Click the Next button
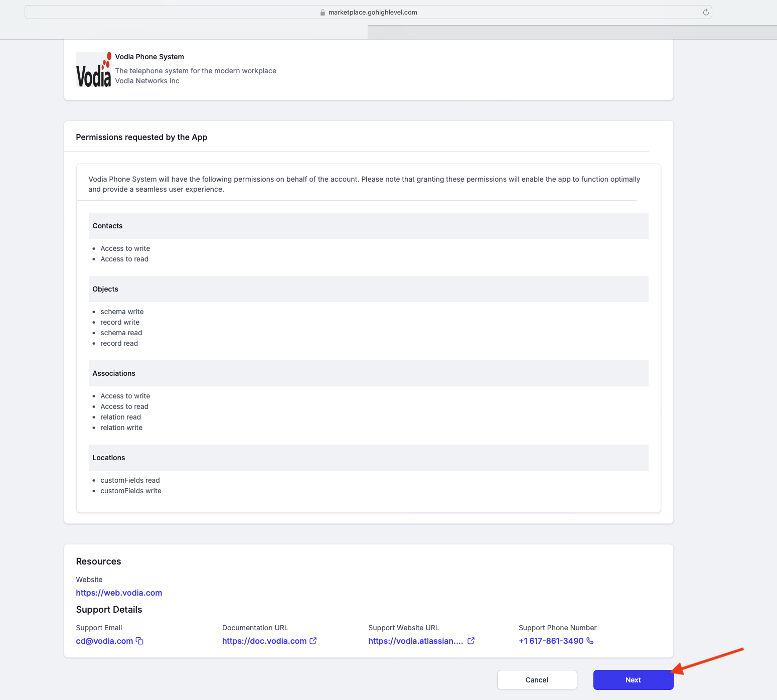The height and width of the screenshot is (700, 777). tap(633, 680)
